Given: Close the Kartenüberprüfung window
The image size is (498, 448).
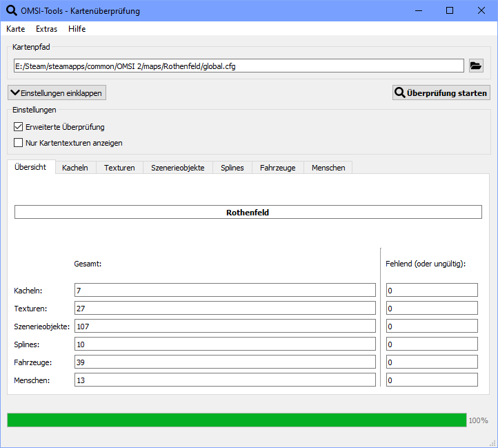Looking at the screenshot, I should tap(481, 10).
